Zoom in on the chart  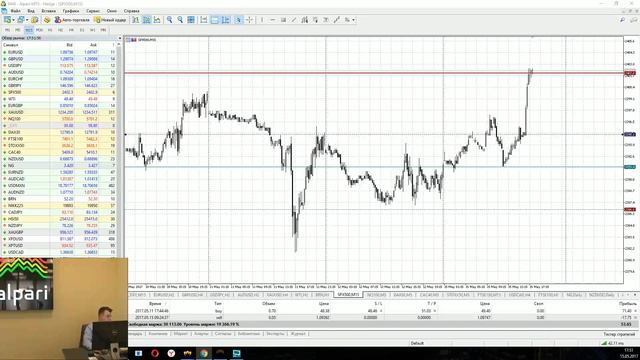169,20
